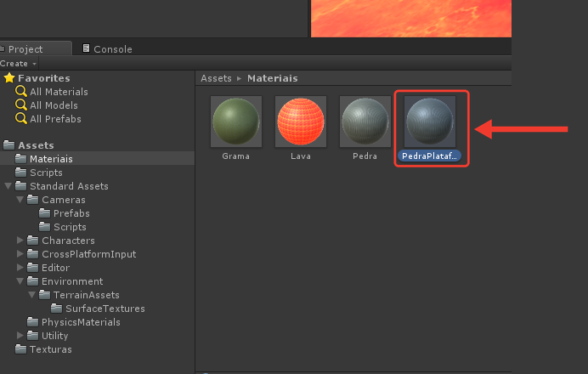Collapse the TerrainAssets folder

click(x=32, y=294)
